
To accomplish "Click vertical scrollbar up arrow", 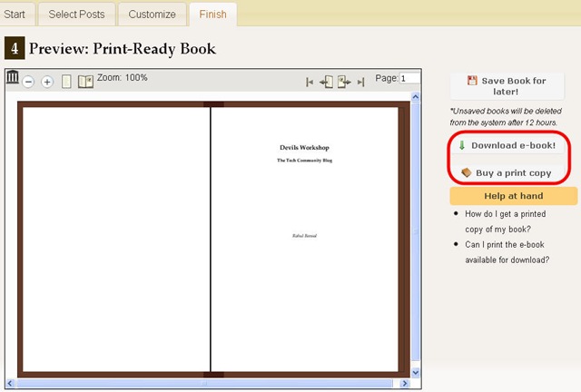I will coord(416,97).
